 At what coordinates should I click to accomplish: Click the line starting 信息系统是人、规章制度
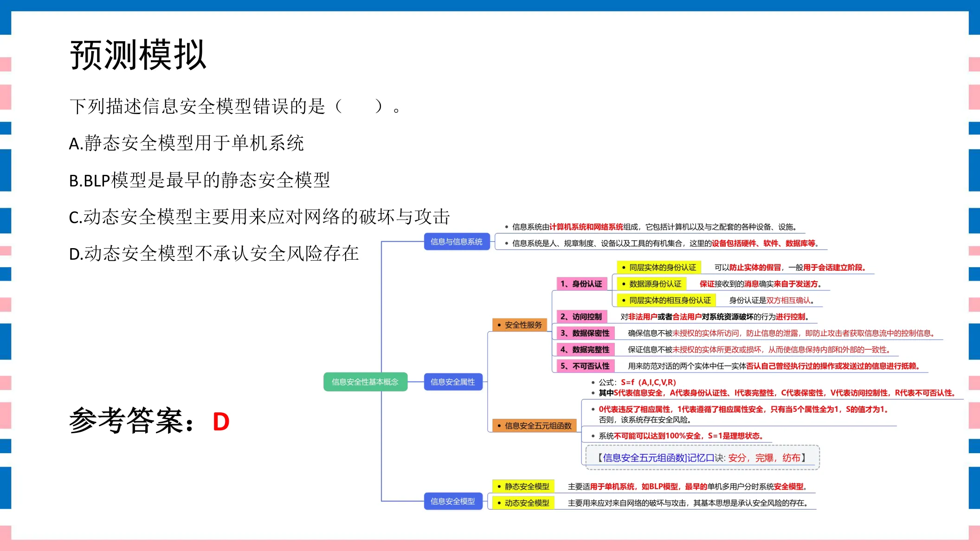665,243
